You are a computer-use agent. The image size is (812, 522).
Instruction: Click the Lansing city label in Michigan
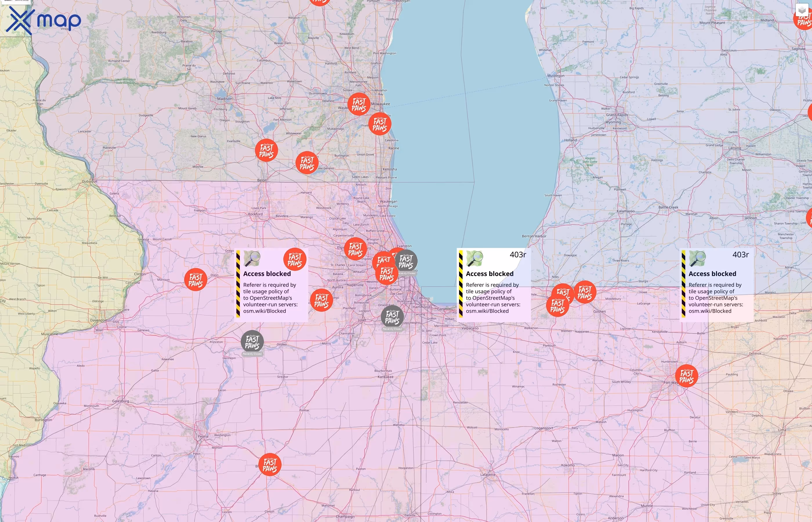[x=734, y=148]
